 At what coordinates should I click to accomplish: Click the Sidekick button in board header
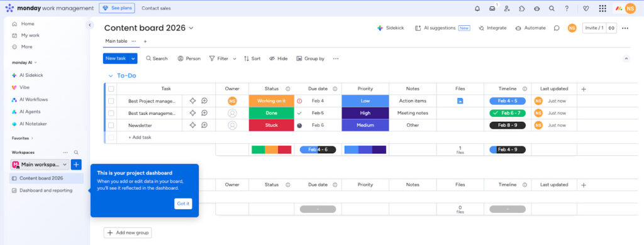tap(391, 28)
